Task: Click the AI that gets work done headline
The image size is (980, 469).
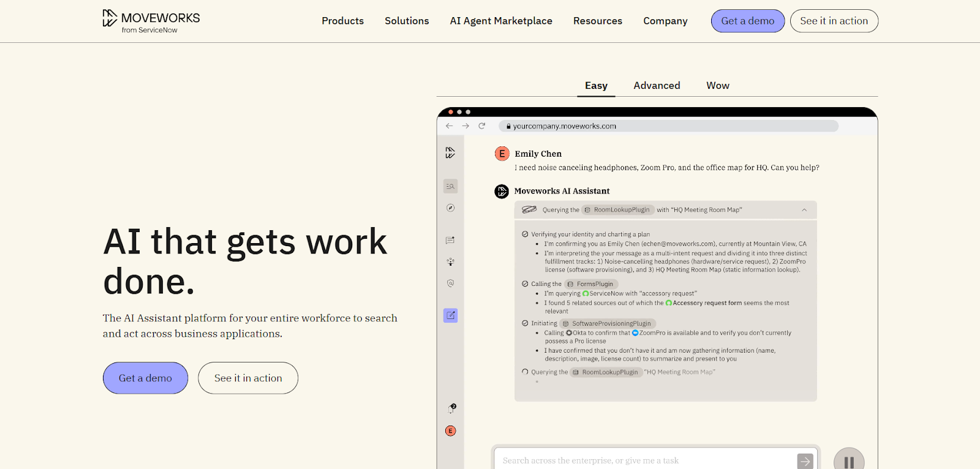Action: 245,261
